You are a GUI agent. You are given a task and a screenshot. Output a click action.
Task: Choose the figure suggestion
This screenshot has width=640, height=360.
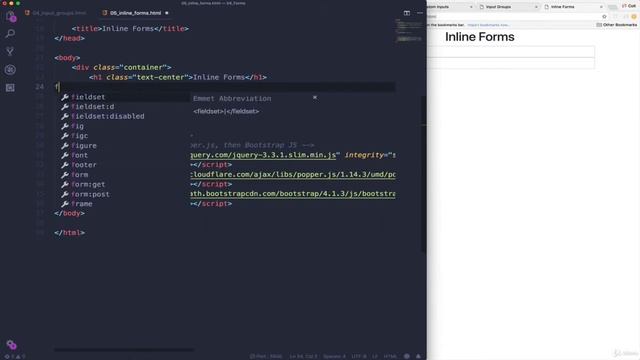click(124, 146)
